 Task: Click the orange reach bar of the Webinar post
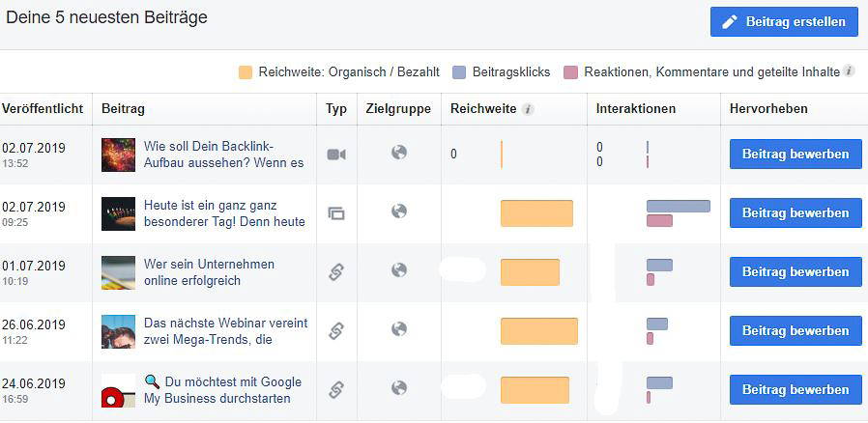tap(538, 331)
